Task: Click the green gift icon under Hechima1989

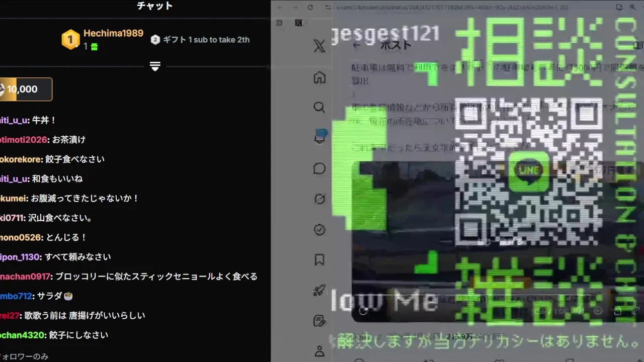Action: tap(94, 47)
